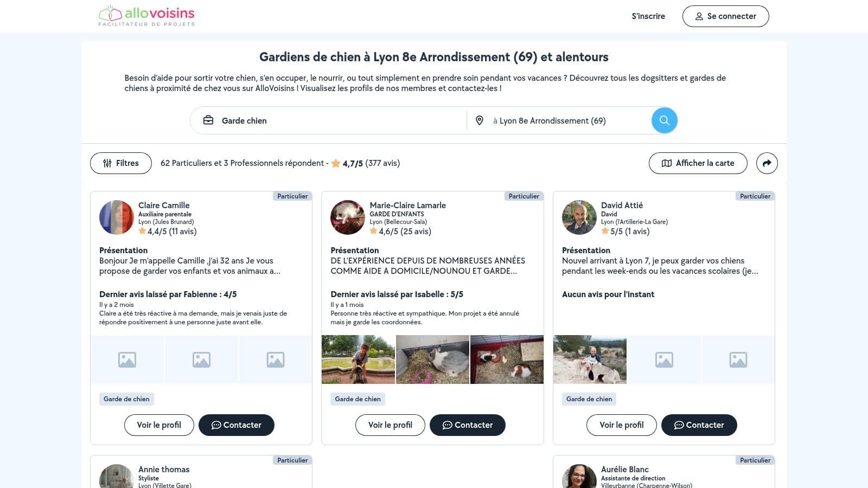
Task: Open Claire Camille's profile avatar
Action: [x=116, y=217]
